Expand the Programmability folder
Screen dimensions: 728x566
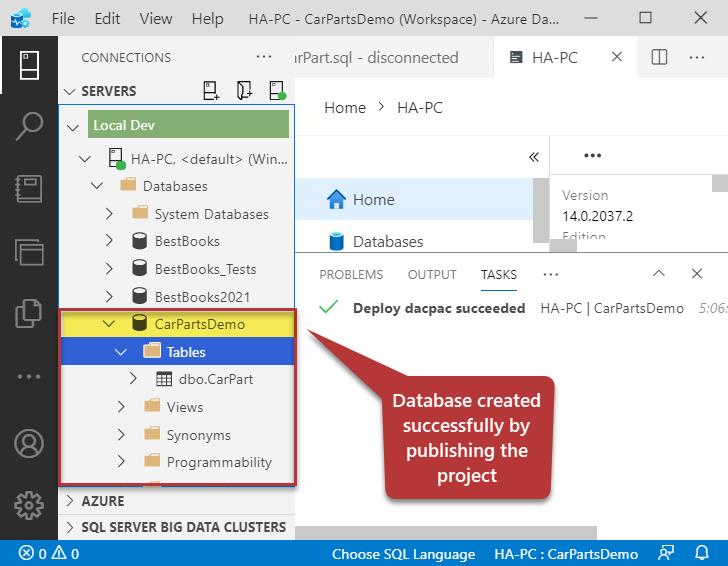click(121, 462)
